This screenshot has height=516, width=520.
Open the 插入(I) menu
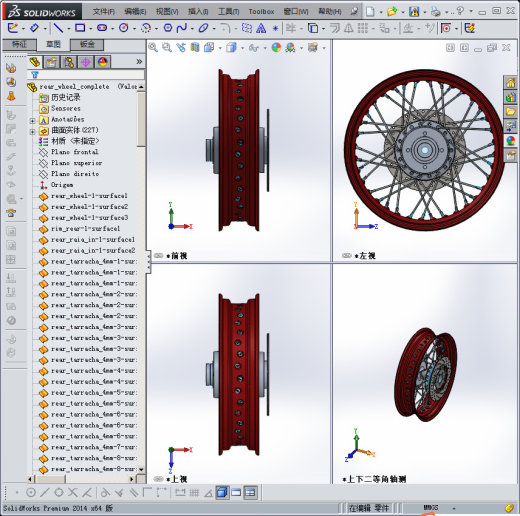click(198, 12)
